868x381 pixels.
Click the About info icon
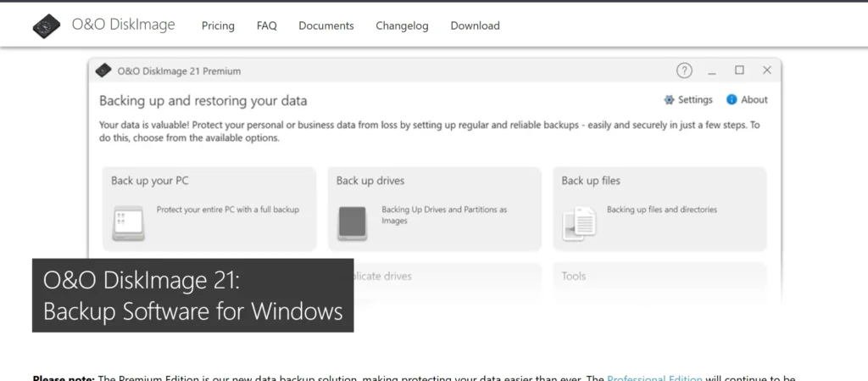click(x=732, y=99)
